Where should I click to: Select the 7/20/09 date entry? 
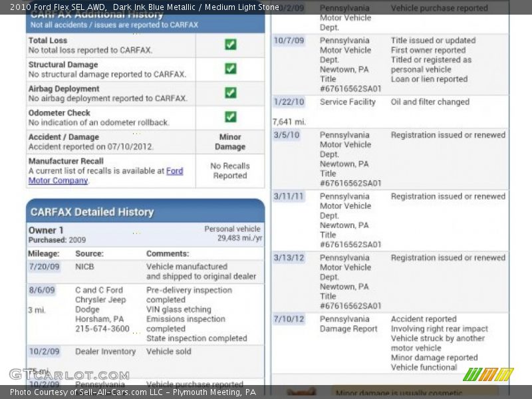coord(44,267)
